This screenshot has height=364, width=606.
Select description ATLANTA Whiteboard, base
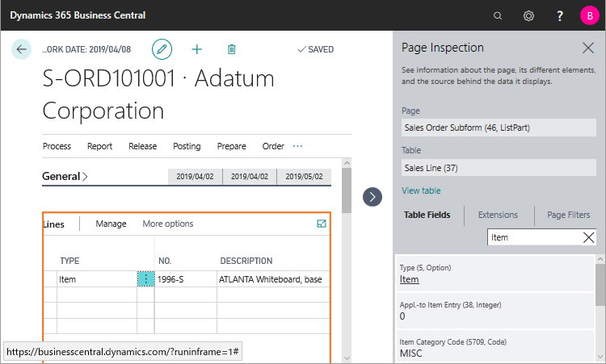coord(273,279)
